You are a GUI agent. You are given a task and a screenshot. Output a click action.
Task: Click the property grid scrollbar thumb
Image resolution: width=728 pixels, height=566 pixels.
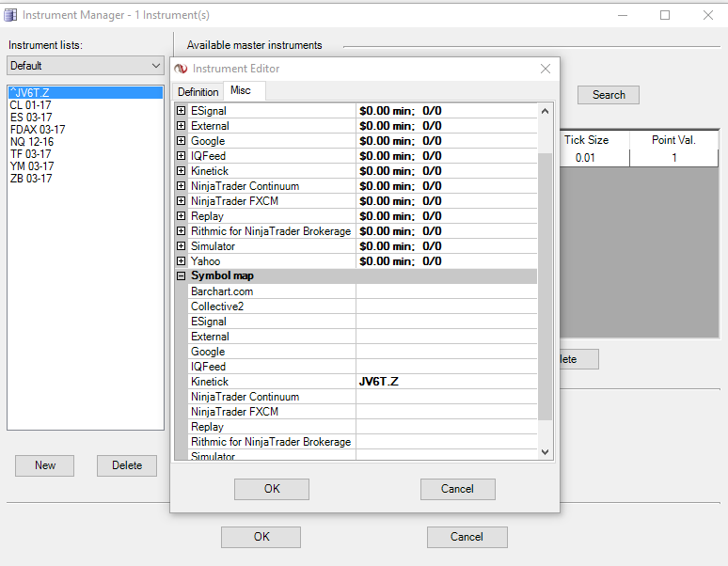546,286
